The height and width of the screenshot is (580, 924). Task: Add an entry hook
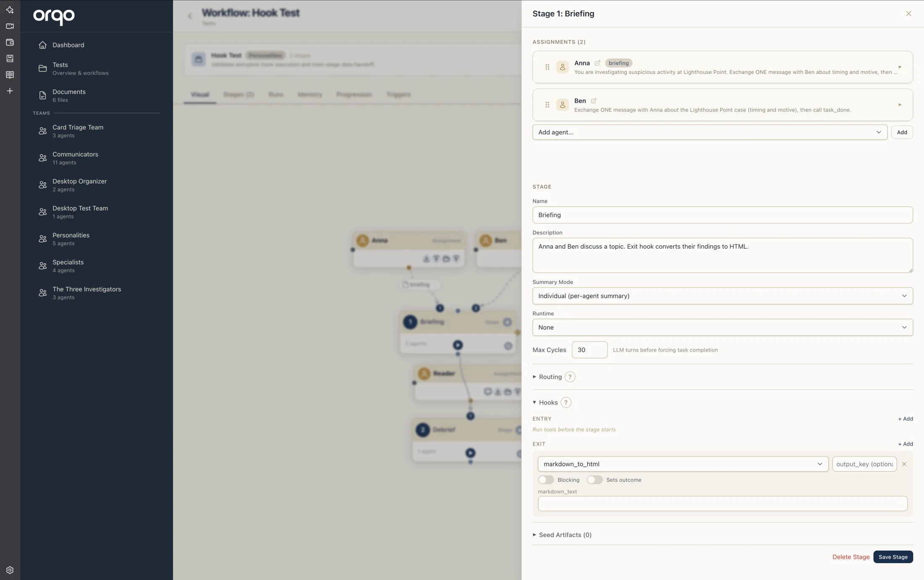[x=905, y=419]
